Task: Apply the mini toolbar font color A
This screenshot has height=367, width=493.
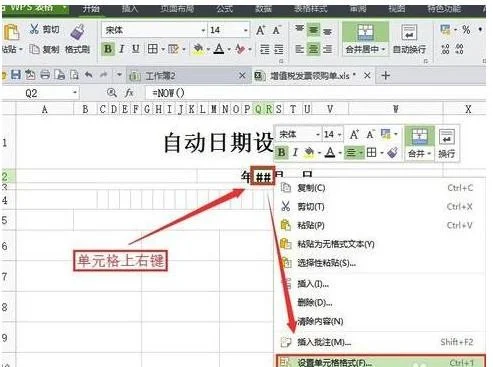Action: pyautogui.click(x=330, y=153)
